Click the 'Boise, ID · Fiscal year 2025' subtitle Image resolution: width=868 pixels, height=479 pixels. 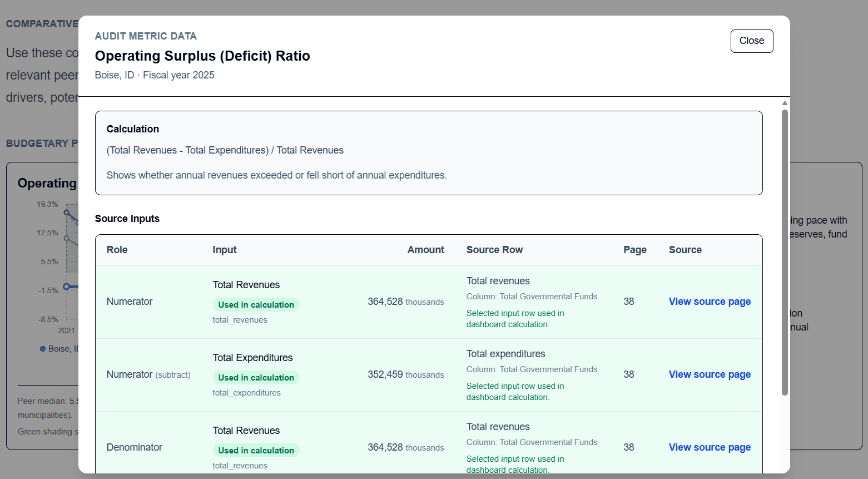point(155,75)
